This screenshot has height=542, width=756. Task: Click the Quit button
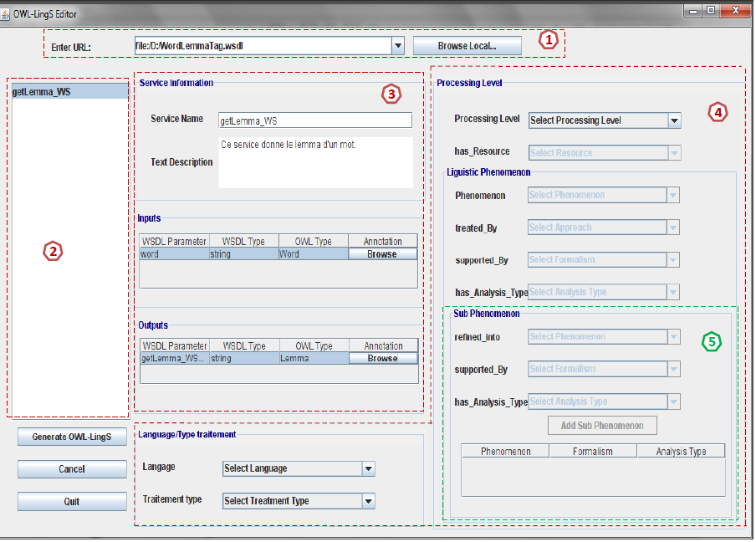(x=72, y=502)
